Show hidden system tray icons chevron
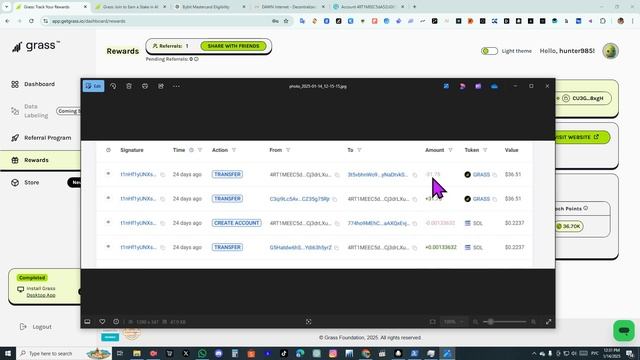 point(534,353)
